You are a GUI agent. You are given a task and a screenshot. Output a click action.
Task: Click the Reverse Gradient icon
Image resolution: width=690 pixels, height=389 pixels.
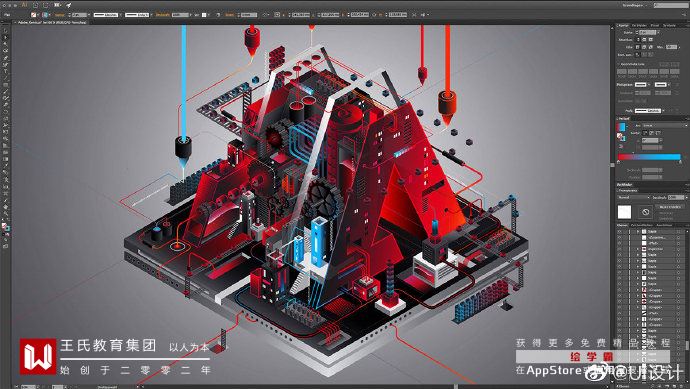click(x=621, y=147)
